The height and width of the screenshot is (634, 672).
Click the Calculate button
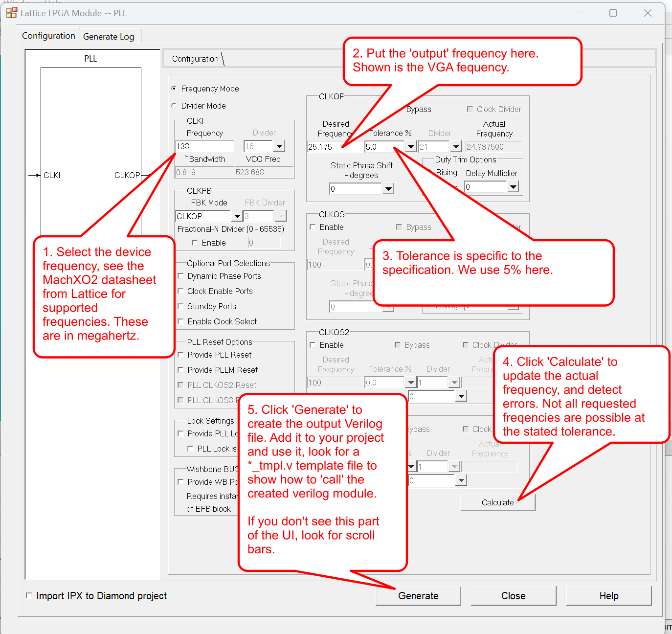coord(498,502)
